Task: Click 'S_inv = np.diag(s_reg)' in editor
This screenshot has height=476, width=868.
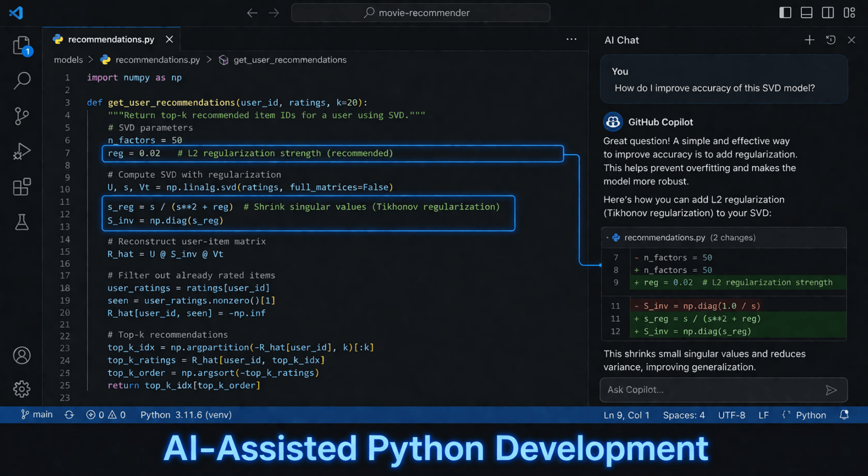Action: [166, 220]
